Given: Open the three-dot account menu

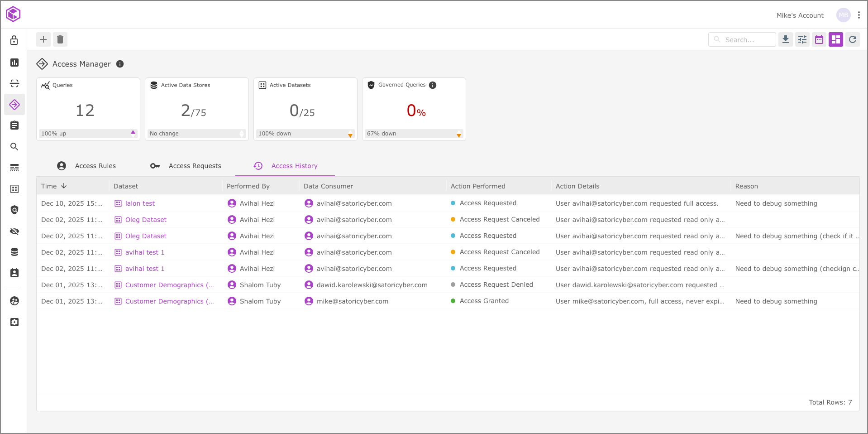Looking at the screenshot, I should tap(859, 15).
